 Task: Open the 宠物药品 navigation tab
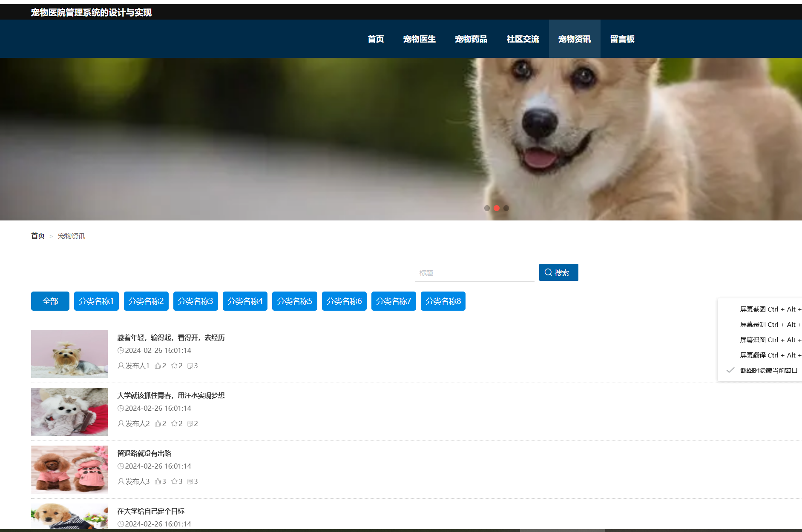(x=471, y=39)
